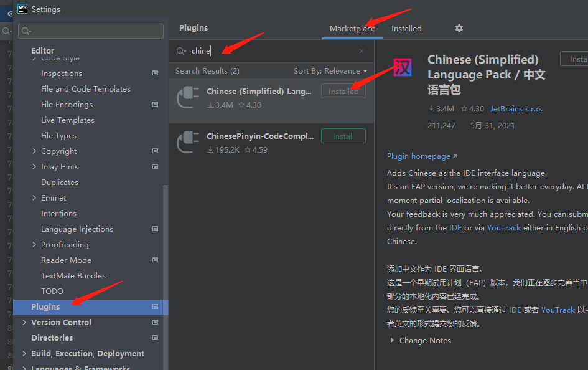Screen dimensions: 588x370
Task: Click the plug icon beside Chinese (Simplified) plugin
Action: 188,95
